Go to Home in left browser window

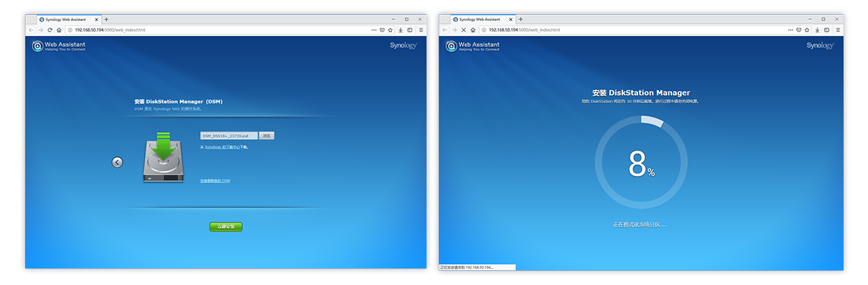59,30
